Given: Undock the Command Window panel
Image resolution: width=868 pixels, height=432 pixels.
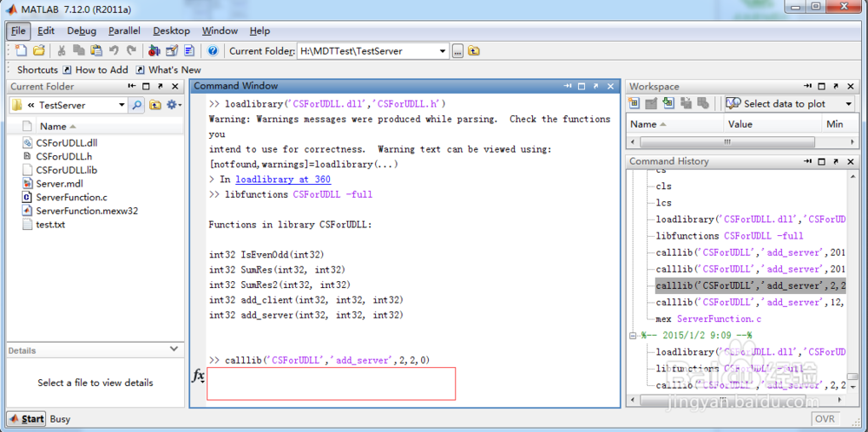Looking at the screenshot, I should (x=595, y=86).
